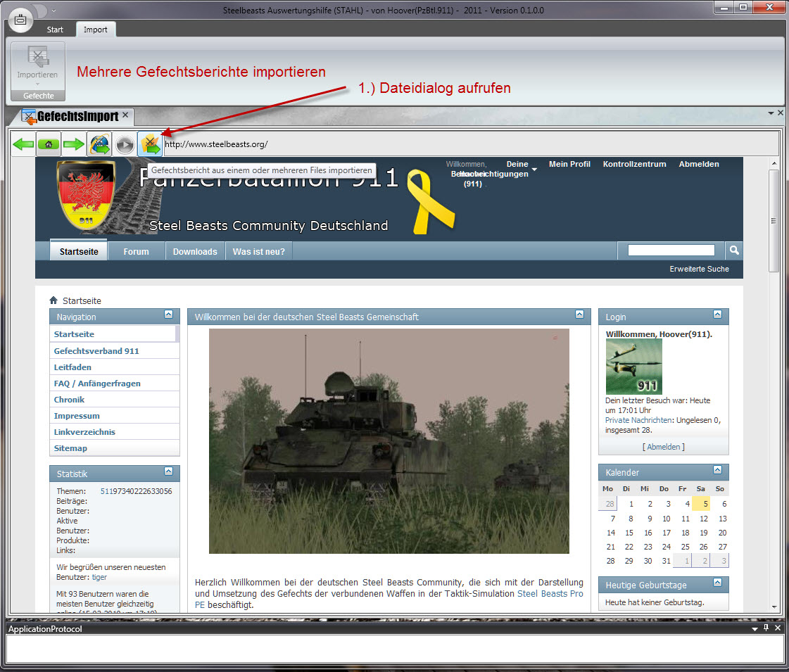Click the Importieren ribbon button
Viewport: 789px width, 672px height.
38,66
